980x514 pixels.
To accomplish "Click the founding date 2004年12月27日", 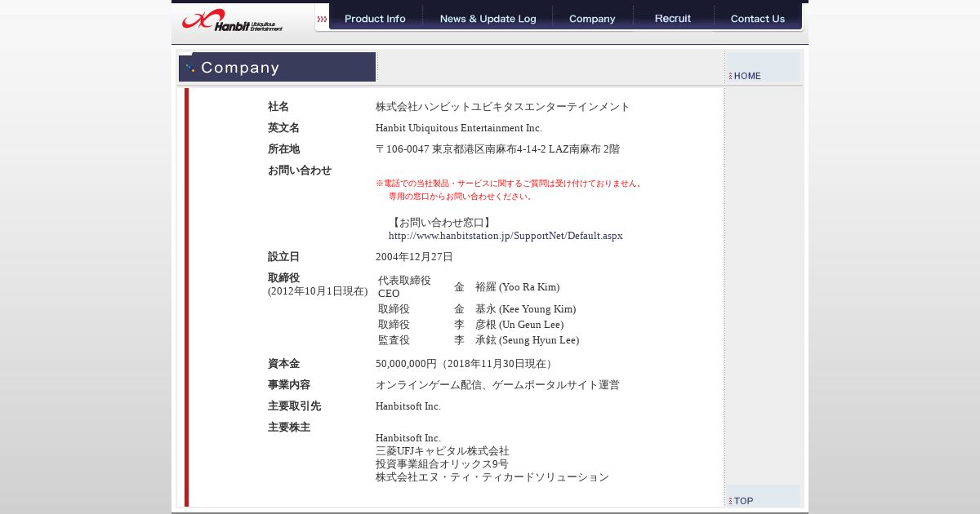I will 414,257.
